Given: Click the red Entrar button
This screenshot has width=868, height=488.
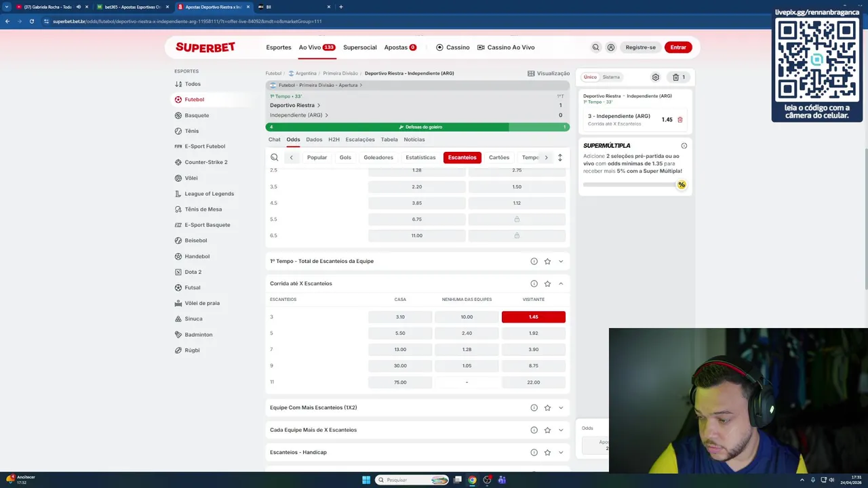Looking at the screenshot, I should point(678,47).
